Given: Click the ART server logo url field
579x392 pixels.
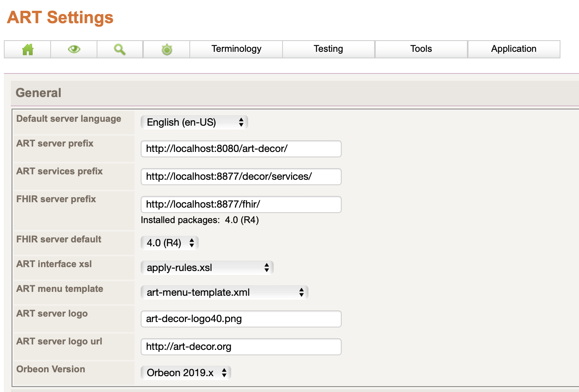Looking at the screenshot, I should (x=241, y=347).
